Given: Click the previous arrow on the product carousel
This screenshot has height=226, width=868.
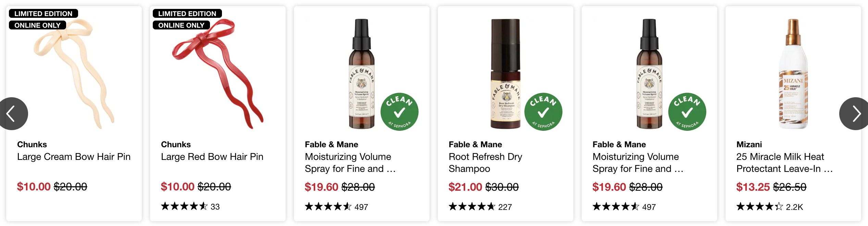Looking at the screenshot, I should [12, 114].
